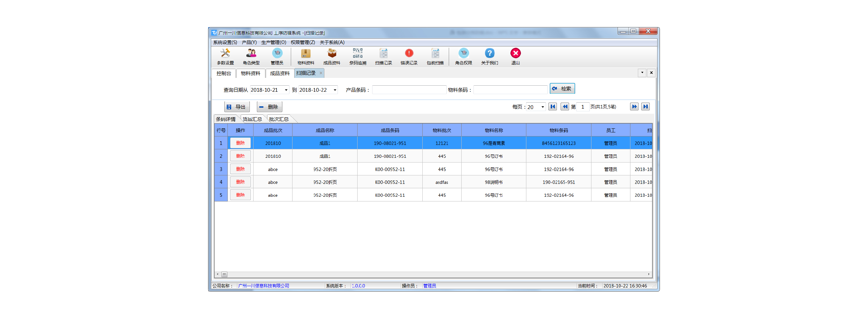
Task: Open 产品(Y) menu
Action: point(249,42)
